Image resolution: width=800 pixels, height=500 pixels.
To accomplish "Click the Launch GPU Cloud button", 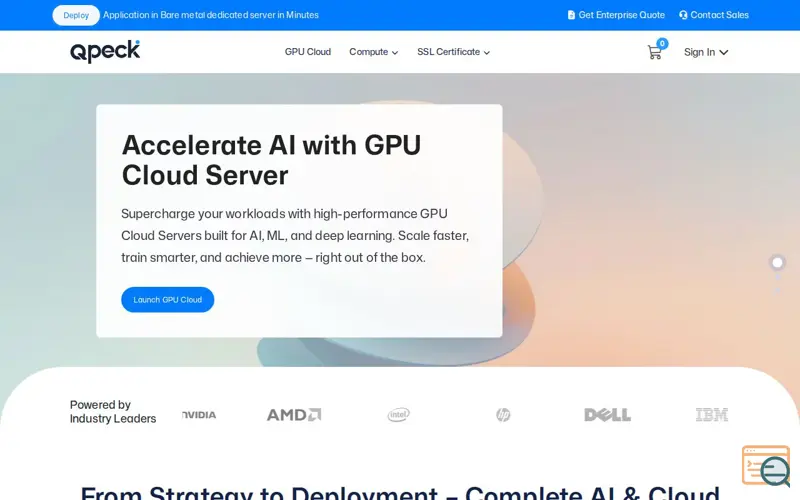I will 167,299.
